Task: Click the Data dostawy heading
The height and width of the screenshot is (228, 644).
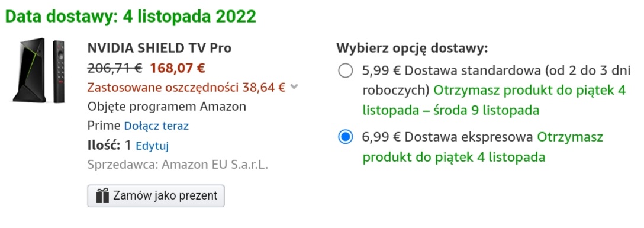Action: pyautogui.click(x=131, y=17)
